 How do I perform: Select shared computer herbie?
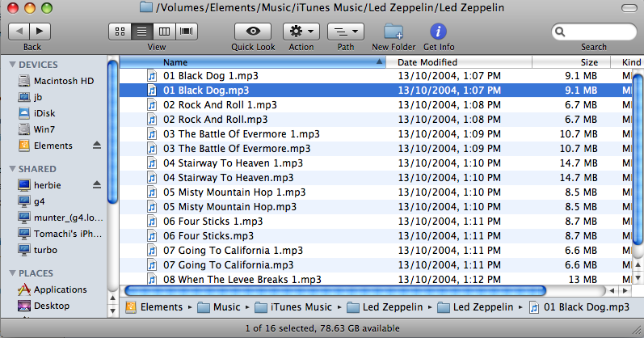tap(40, 185)
